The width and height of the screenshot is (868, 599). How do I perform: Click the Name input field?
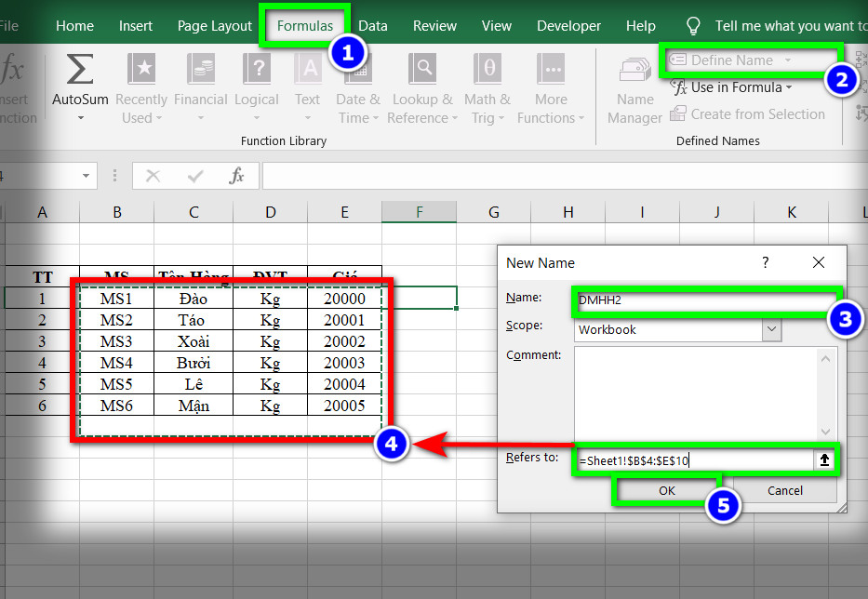705,300
